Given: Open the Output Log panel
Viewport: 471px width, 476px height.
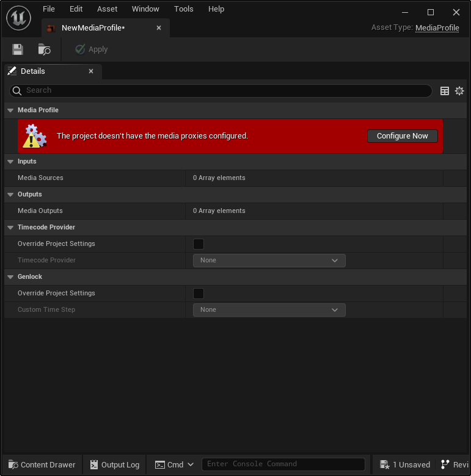Looking at the screenshot, I should click(x=115, y=464).
